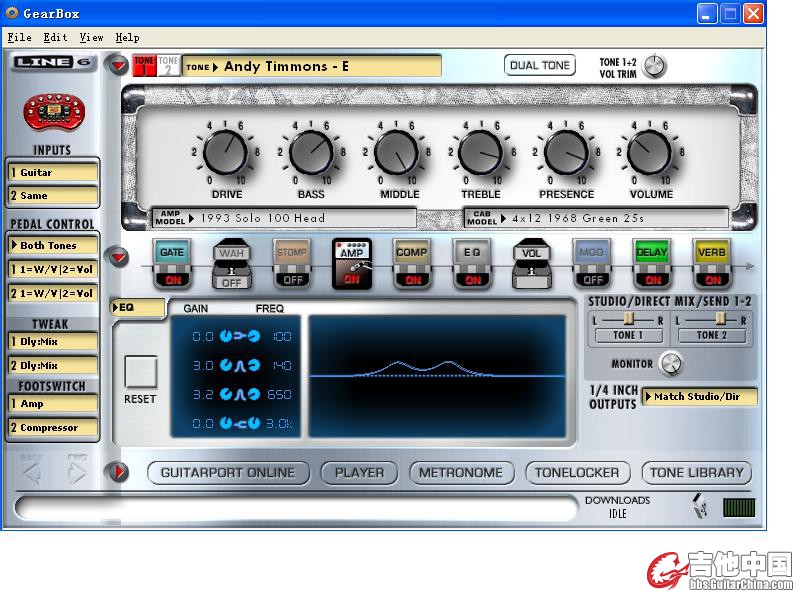Toggle the Amp ON switch
The height and width of the screenshot is (600, 800).
click(x=352, y=279)
